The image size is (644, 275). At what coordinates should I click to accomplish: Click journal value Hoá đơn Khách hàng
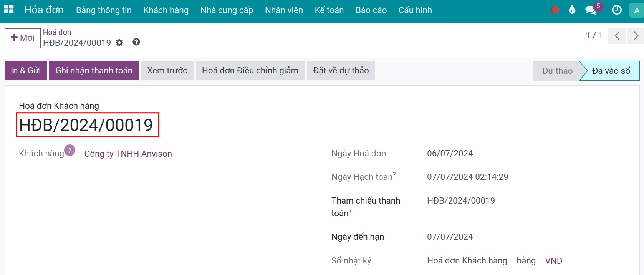(x=467, y=260)
